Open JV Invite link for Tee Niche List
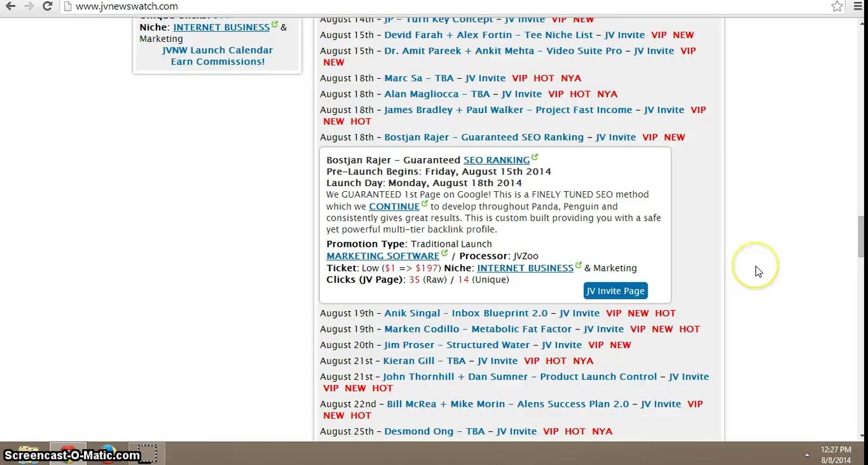 626,35
